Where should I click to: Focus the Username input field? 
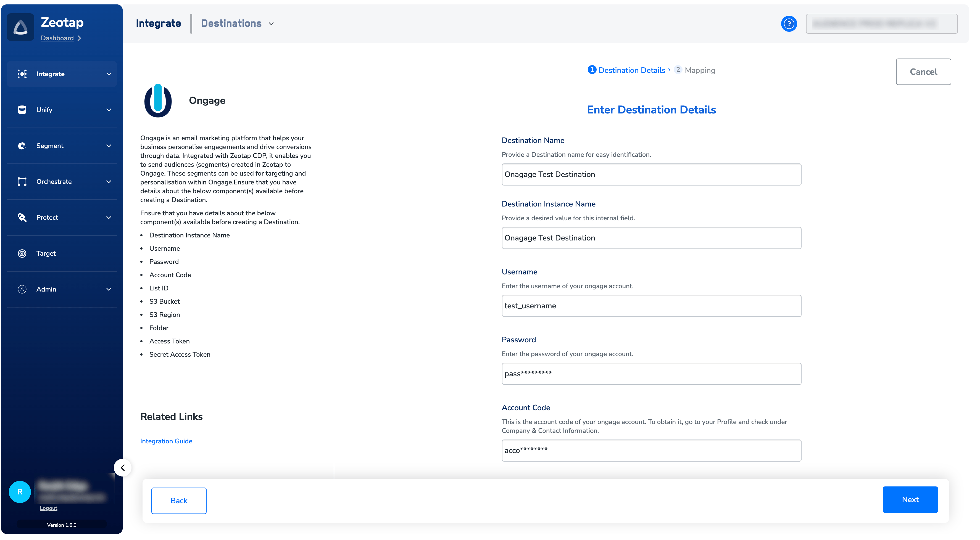(x=651, y=306)
